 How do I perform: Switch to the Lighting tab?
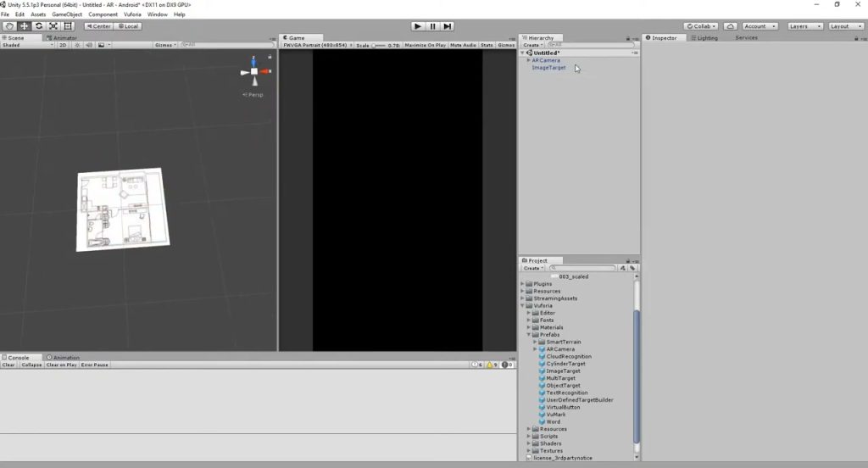click(704, 37)
